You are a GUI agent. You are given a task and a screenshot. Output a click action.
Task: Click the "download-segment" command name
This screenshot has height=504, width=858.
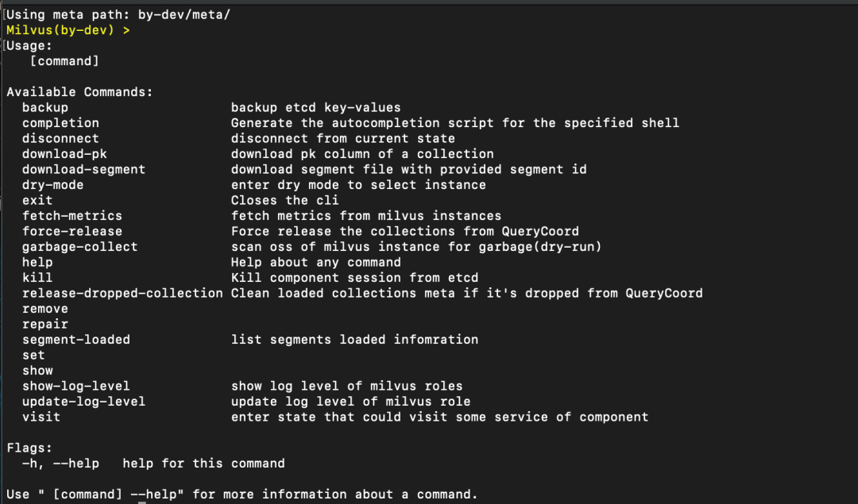83,169
